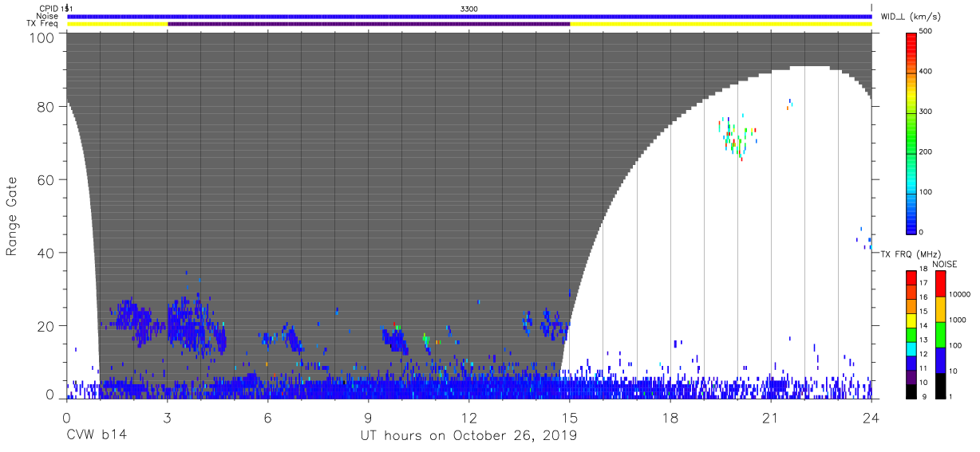Click the 10000 label in the NOISE legend
Viewport: 980px width, 452px height.
(959, 294)
